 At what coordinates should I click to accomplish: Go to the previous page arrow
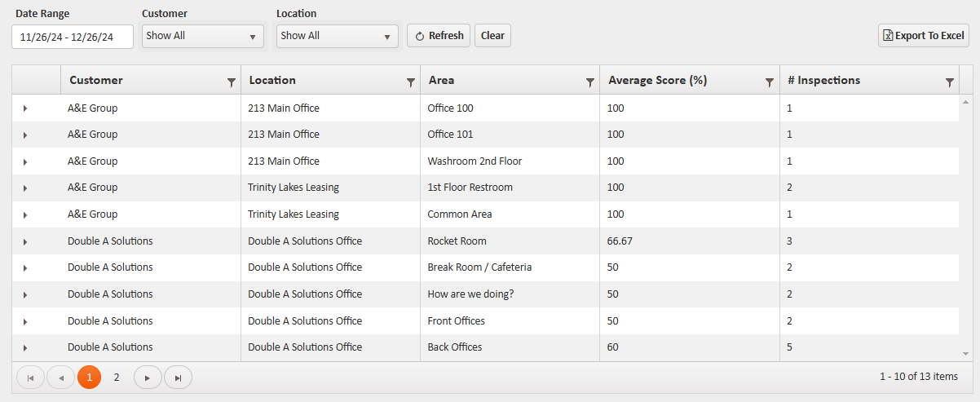click(60, 378)
